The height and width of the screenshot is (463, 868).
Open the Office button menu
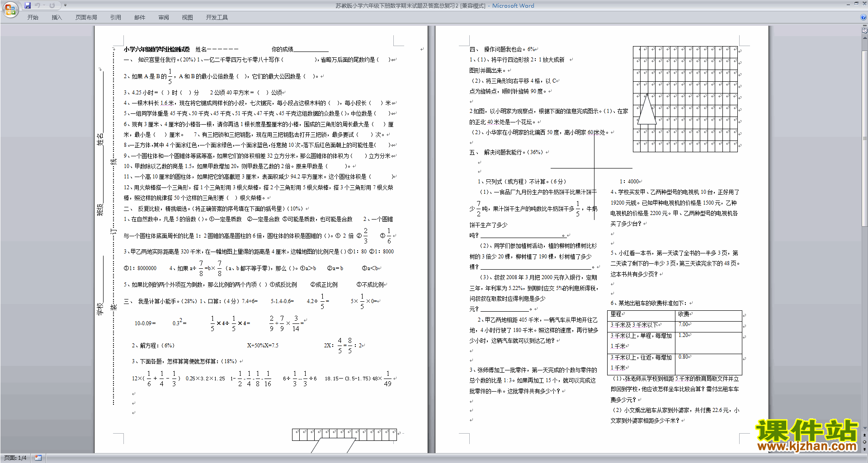pyautogui.click(x=10, y=9)
